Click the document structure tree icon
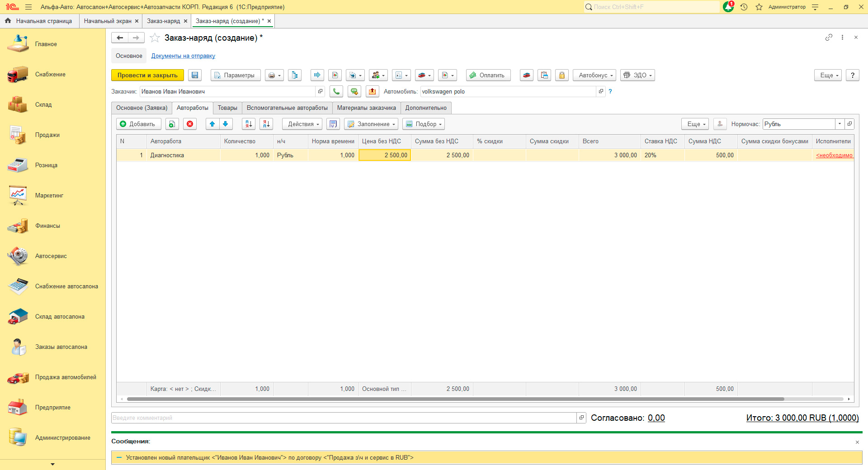This screenshot has height=470, width=868. click(295, 75)
